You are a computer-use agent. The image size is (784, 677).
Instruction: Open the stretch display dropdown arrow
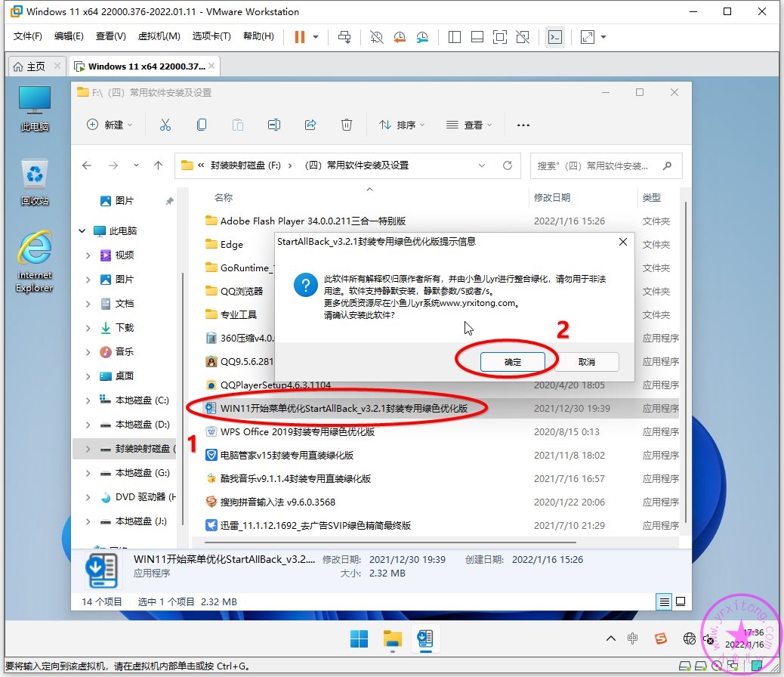[603, 37]
